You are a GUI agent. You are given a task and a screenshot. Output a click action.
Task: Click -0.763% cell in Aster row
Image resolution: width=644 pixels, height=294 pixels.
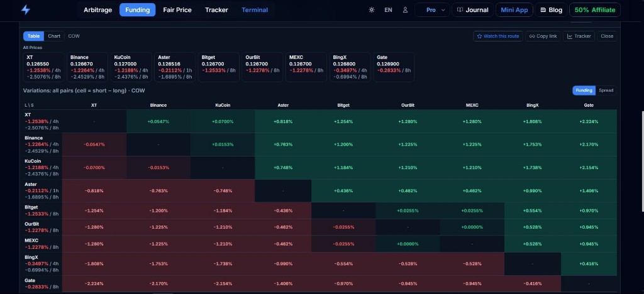pos(158,191)
